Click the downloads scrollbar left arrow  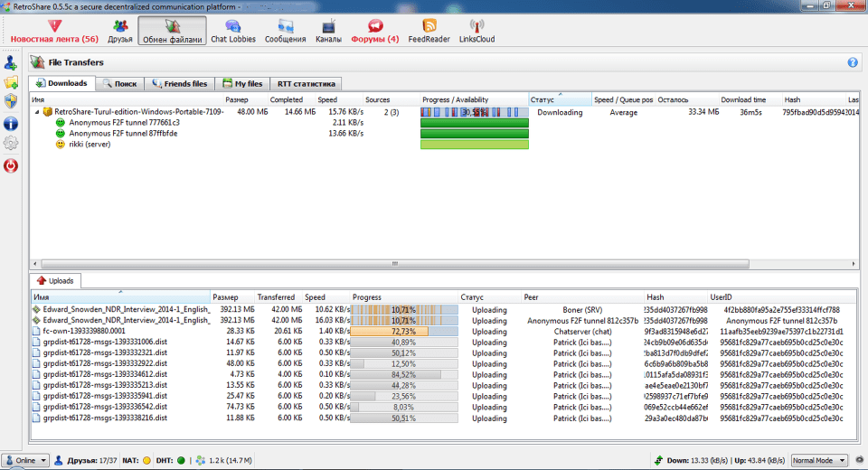[35, 264]
